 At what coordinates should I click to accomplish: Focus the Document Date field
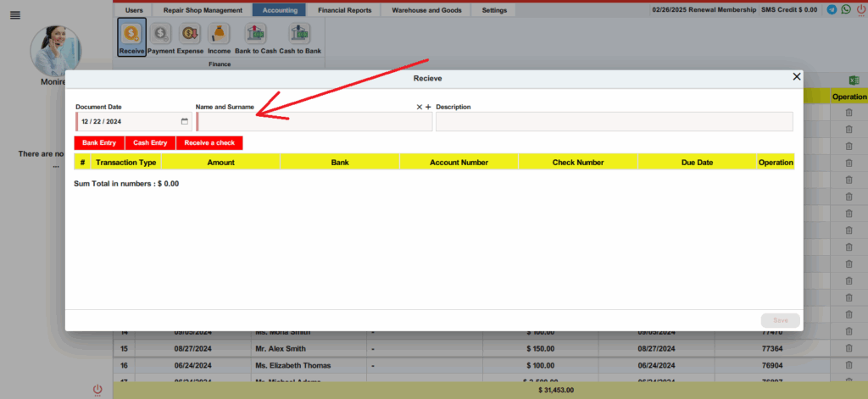(134, 121)
